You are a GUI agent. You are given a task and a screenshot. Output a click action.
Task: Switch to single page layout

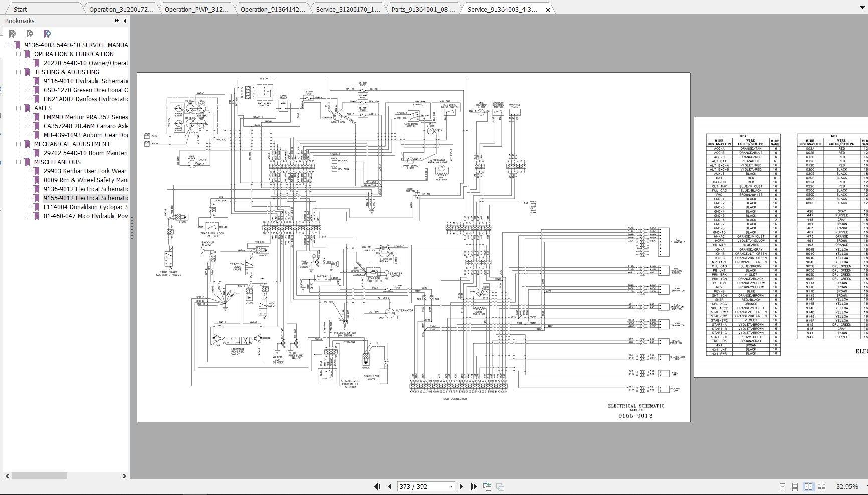click(x=782, y=486)
